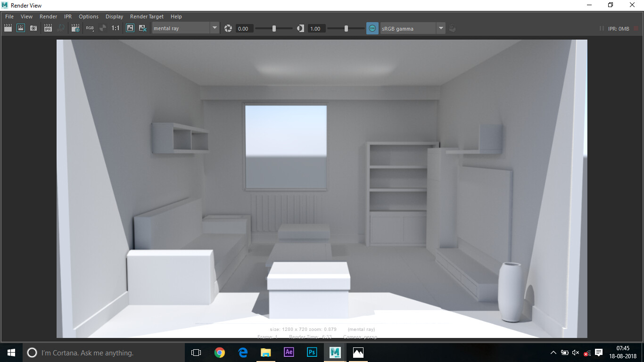Open the mental ray renderer dropdown

(215, 28)
